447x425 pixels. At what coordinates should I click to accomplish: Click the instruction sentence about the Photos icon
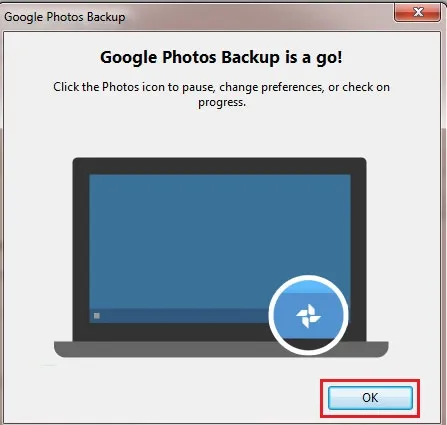point(221,94)
